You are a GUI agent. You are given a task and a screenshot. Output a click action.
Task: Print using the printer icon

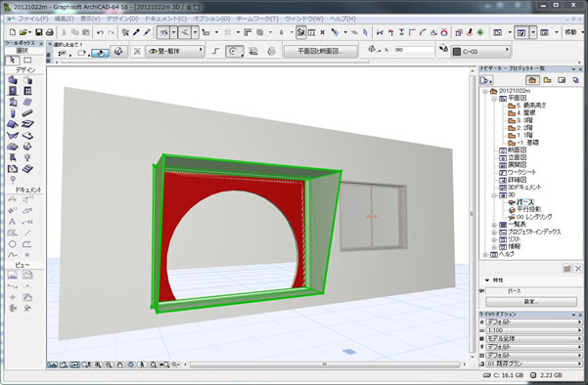[50, 32]
